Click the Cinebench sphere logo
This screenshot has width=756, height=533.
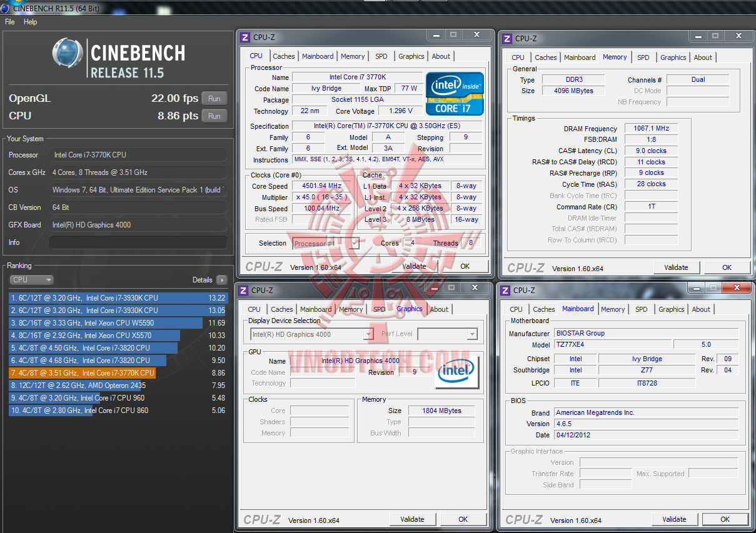(x=68, y=53)
